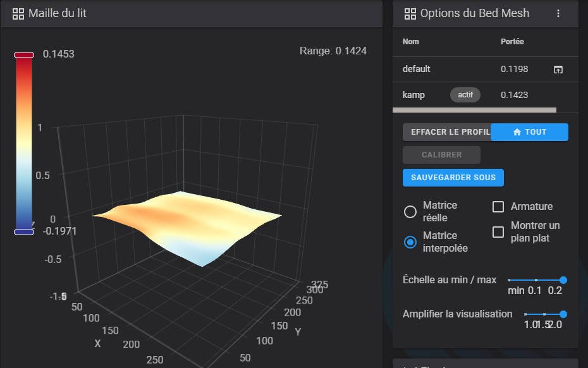Viewport: 588px width, 368px height.
Task: Click the horizontal scrollbar under the profile list
Action: click(474, 110)
